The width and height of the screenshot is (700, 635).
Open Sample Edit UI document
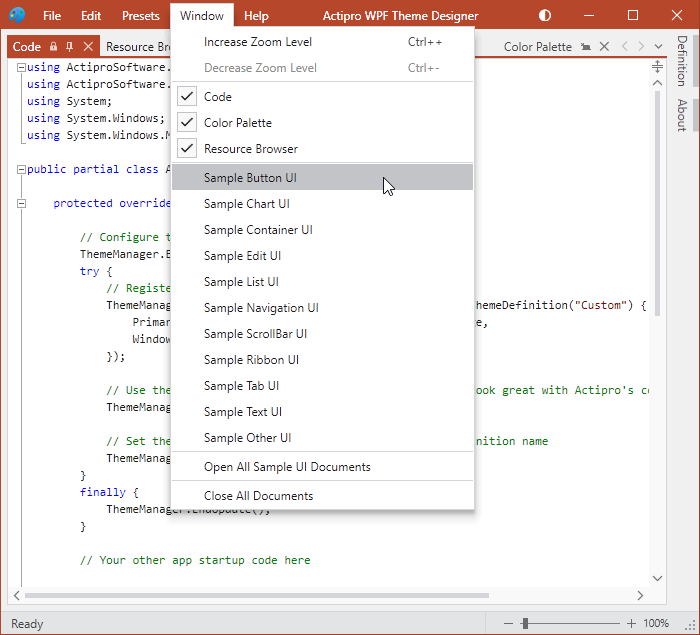tap(322, 255)
